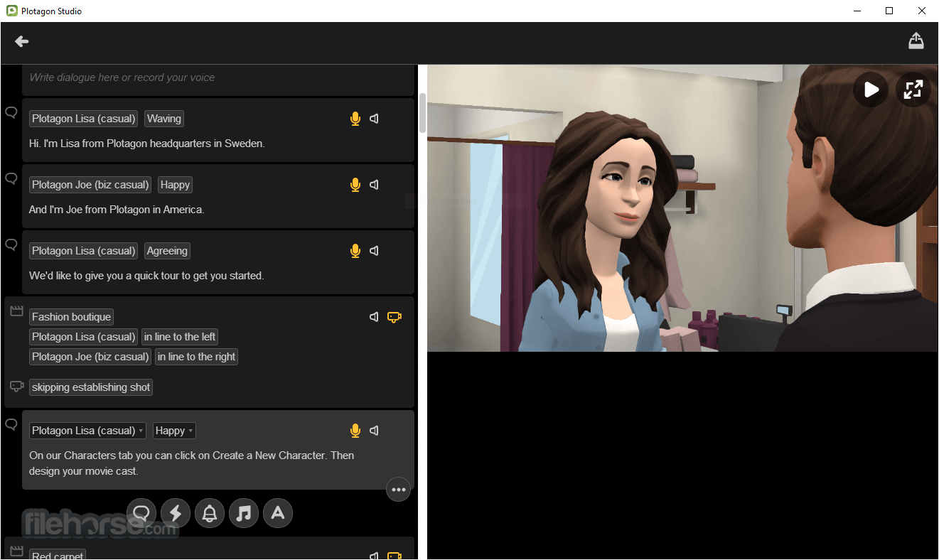Click the speaker icon on 'And I'm Joe' row
939x560 pixels.
375,185
